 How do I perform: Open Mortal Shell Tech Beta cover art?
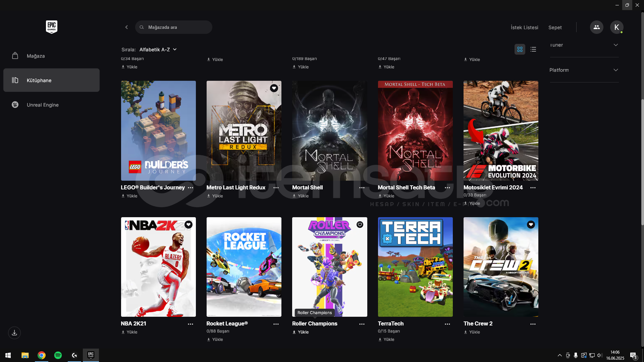coord(415,131)
